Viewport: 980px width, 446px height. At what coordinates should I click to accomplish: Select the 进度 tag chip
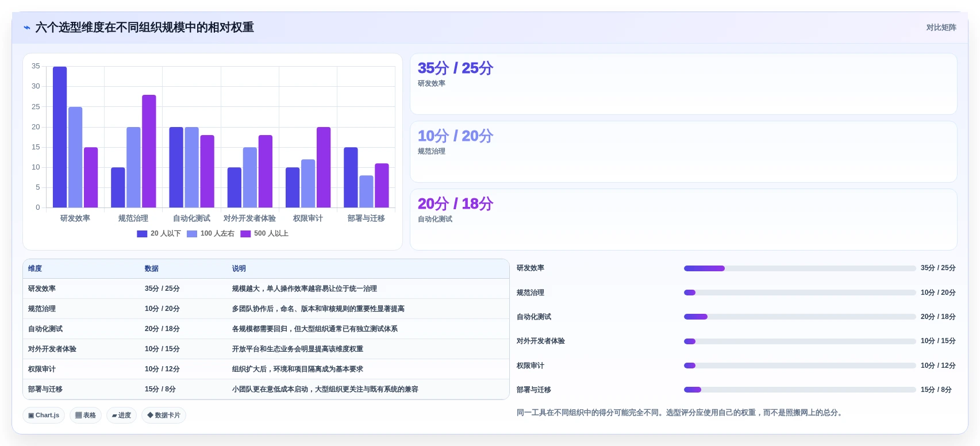[x=121, y=415]
